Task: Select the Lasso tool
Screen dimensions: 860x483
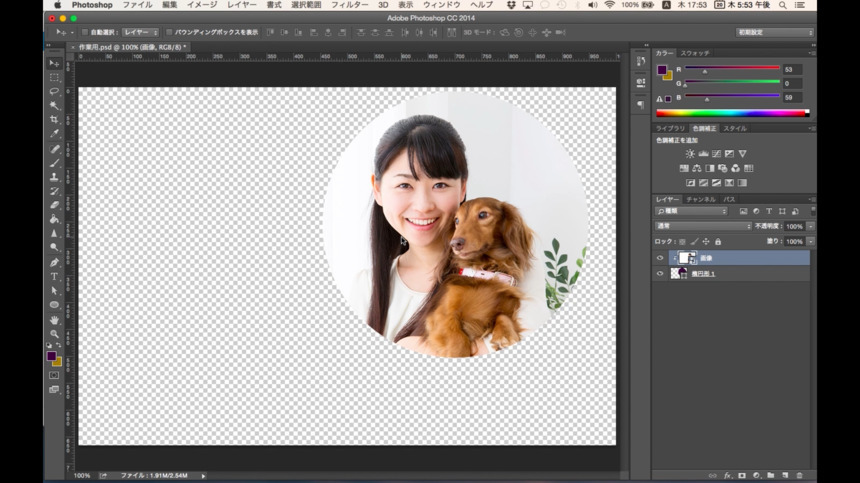Action: pos(54,91)
